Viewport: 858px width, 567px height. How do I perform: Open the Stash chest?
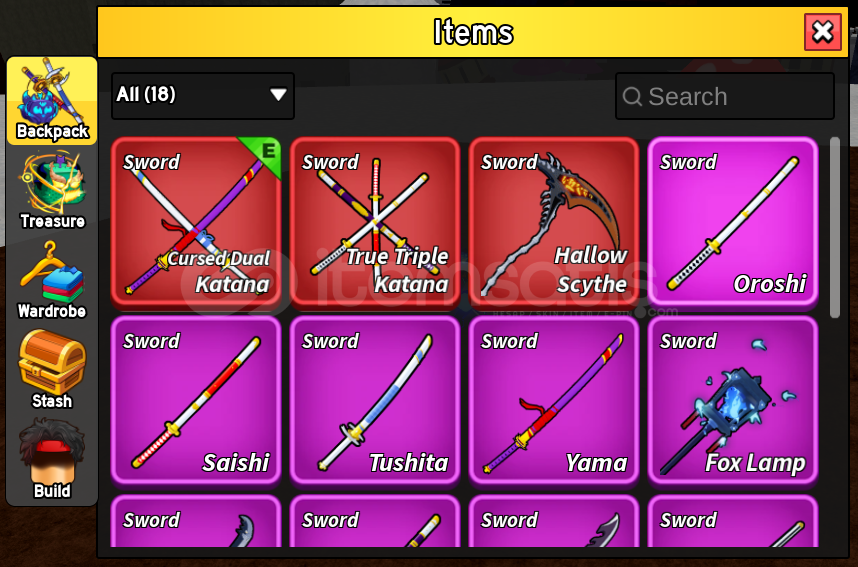[52, 369]
